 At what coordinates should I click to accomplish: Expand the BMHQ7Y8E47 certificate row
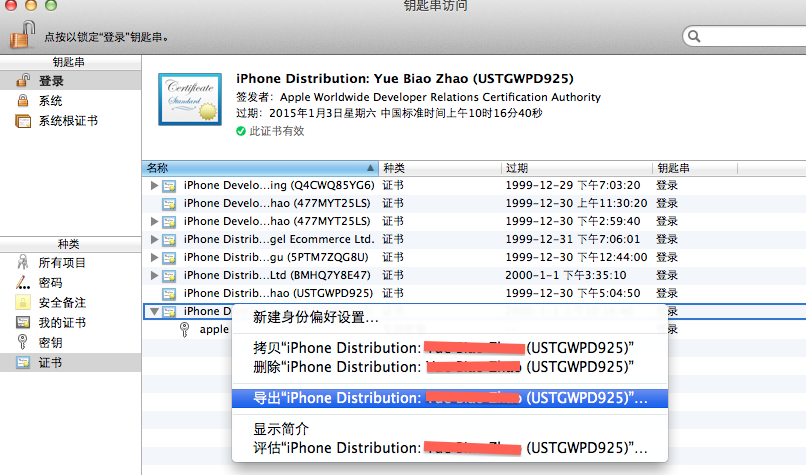(154, 276)
